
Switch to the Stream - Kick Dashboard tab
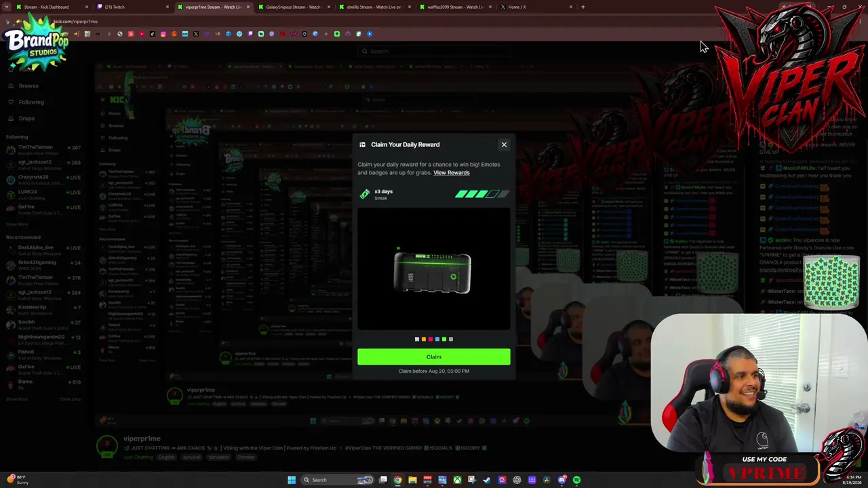coord(51,7)
